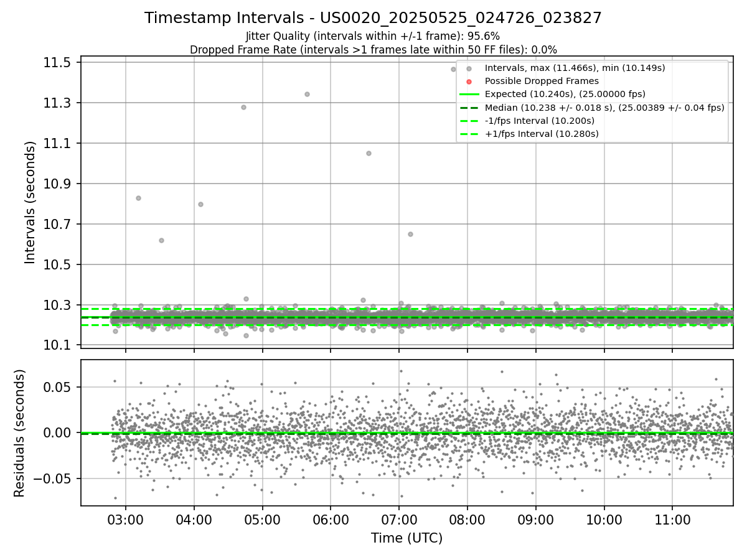The width and height of the screenshot is (747, 560).
Task: Select the outlier point near 11.05 s around 06:30
Action: click(x=369, y=153)
